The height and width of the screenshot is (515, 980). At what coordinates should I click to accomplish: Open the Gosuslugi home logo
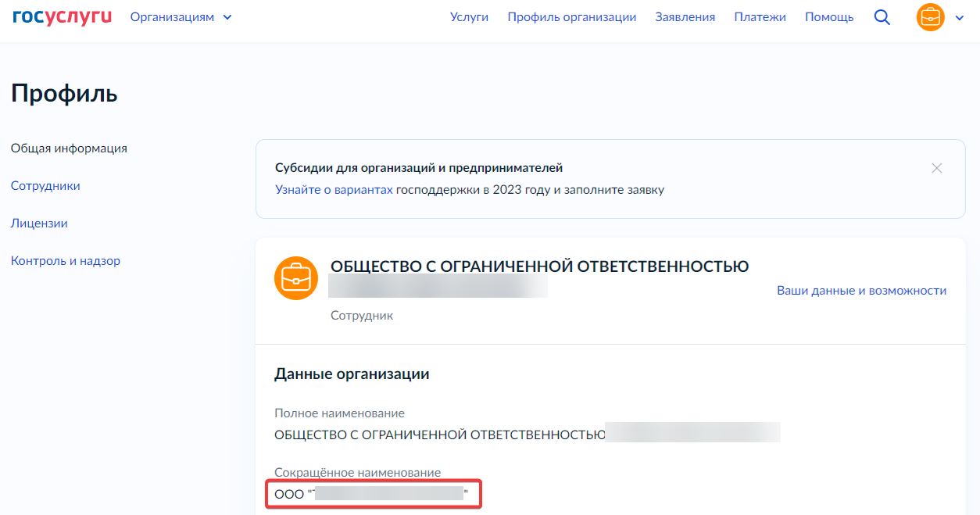[63, 16]
